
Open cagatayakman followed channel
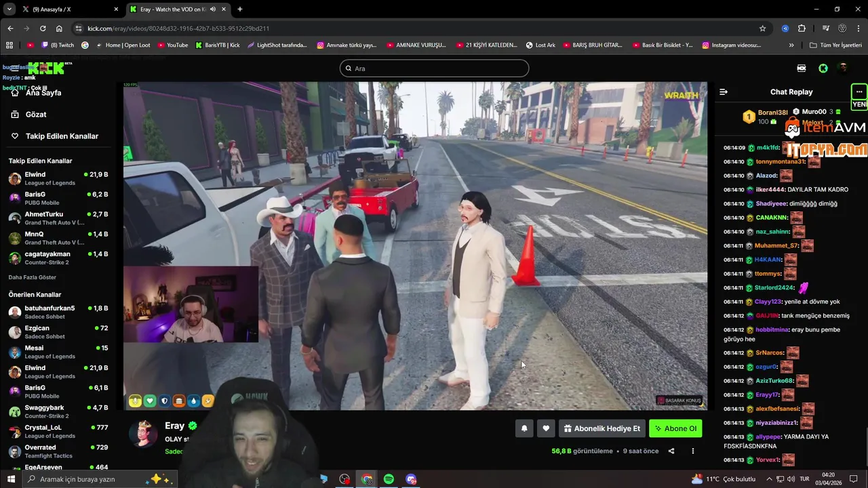point(60,258)
